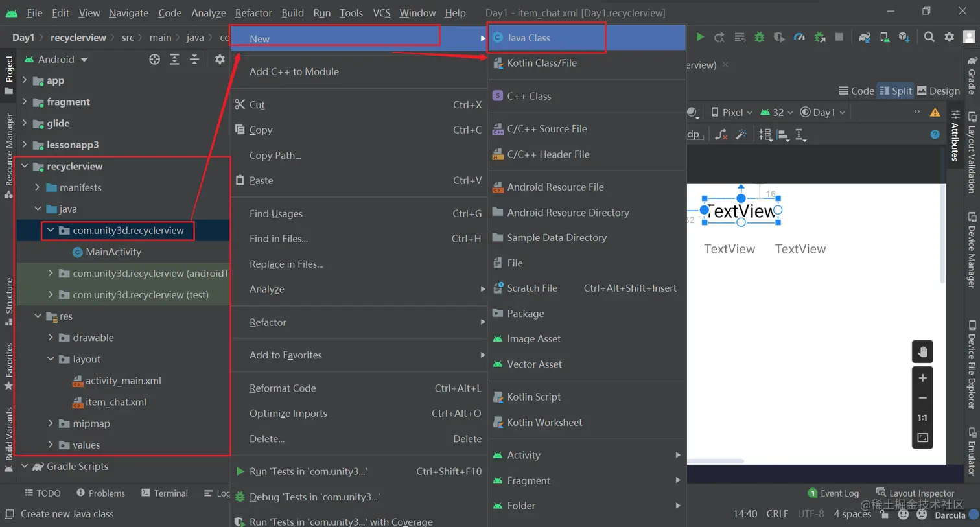Choose Kotlin Class/File from submenu
The image size is (980, 527).
[x=587, y=63]
